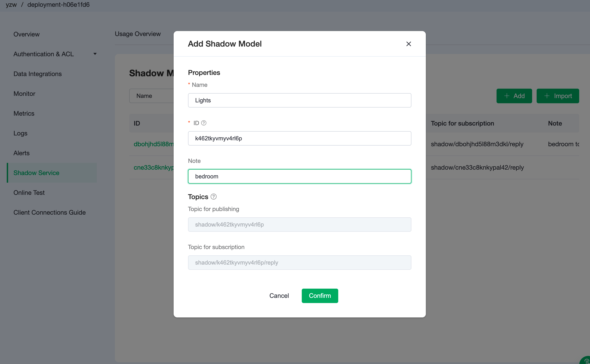590x364 pixels.
Task: Open Authentication & ACL in sidebar
Action: click(x=44, y=54)
